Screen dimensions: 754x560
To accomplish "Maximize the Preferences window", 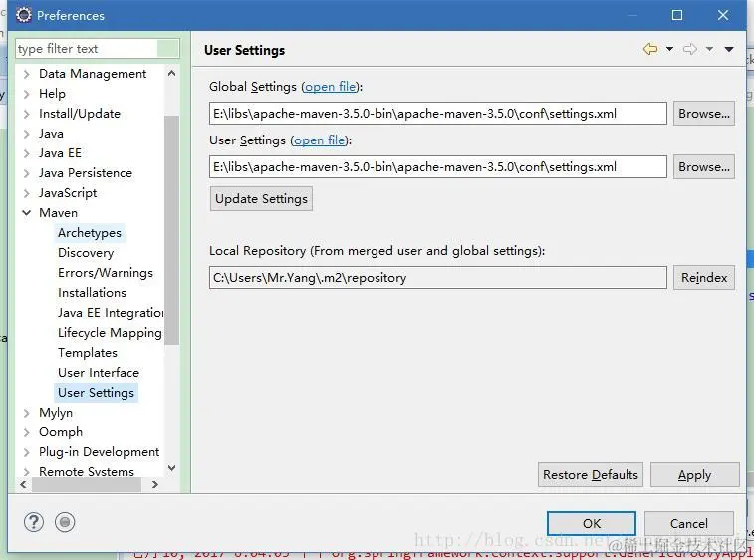I will point(677,15).
